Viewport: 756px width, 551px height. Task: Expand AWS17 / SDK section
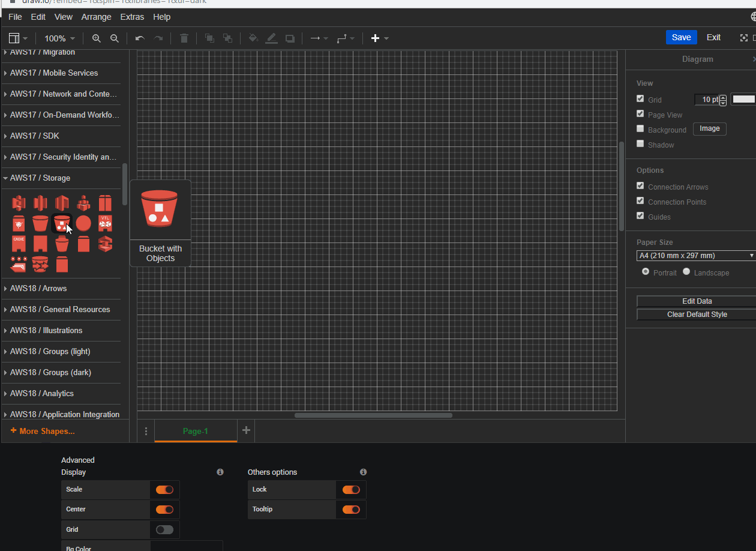pos(61,136)
